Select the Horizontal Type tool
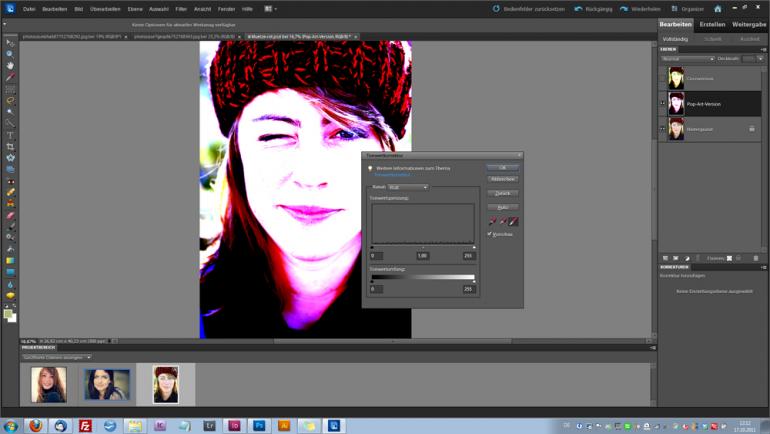The width and height of the screenshot is (770, 434). [10, 135]
